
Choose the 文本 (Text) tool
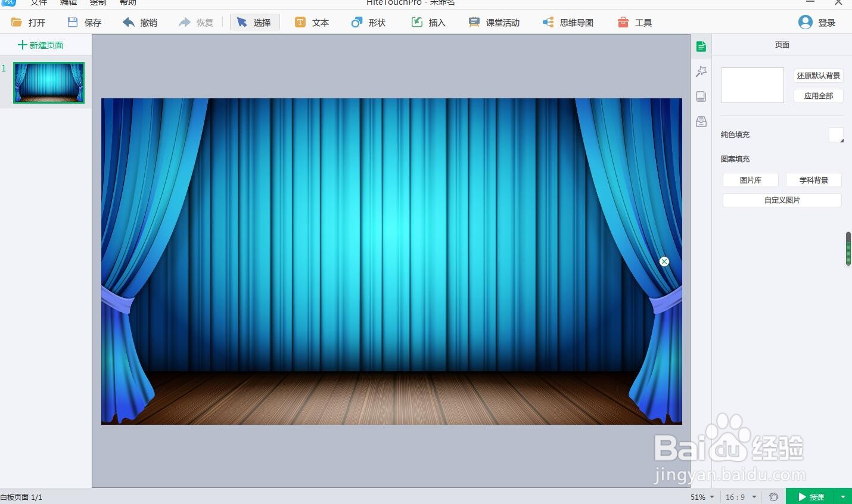312,23
